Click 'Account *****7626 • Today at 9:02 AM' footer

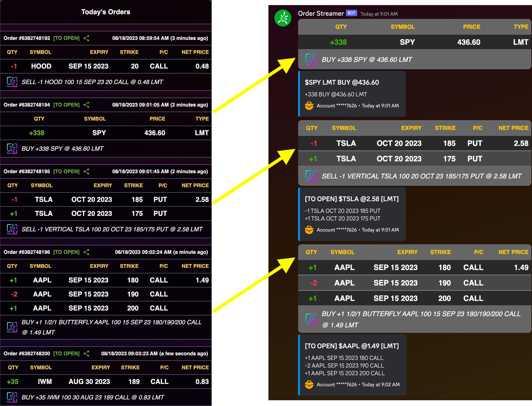tap(358, 385)
